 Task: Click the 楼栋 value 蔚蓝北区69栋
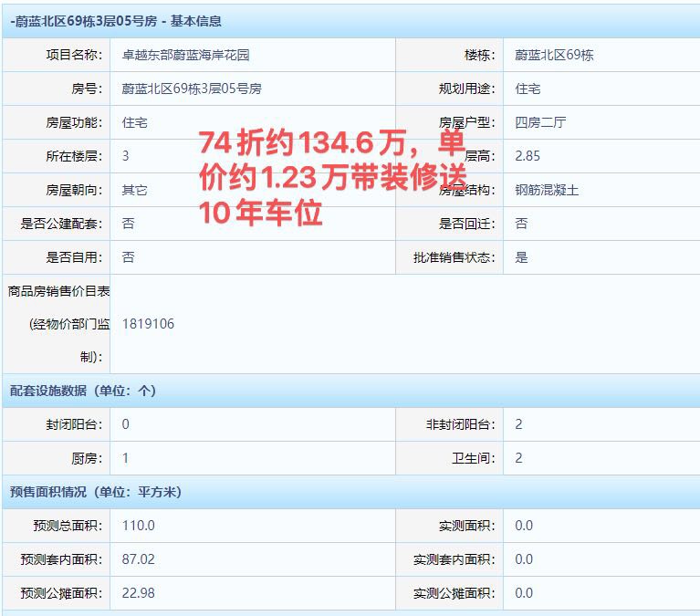554,55
